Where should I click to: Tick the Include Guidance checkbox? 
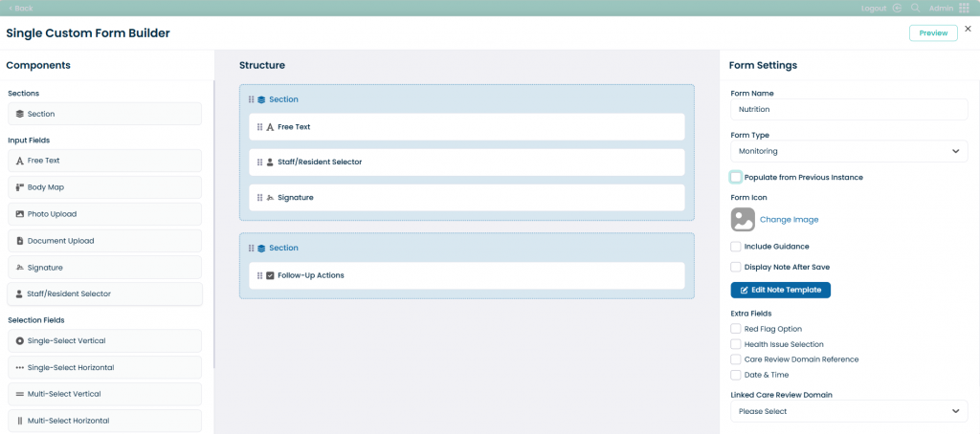pyautogui.click(x=736, y=247)
